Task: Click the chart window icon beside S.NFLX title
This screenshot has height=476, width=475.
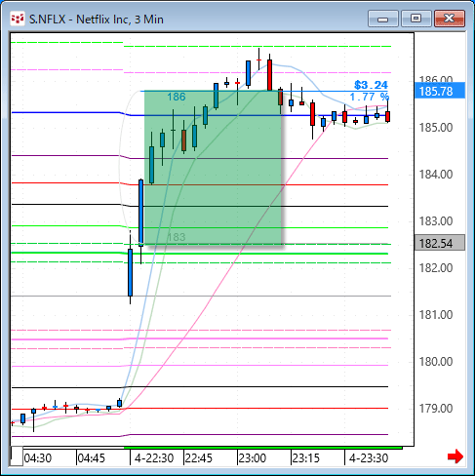Action: 18,20
